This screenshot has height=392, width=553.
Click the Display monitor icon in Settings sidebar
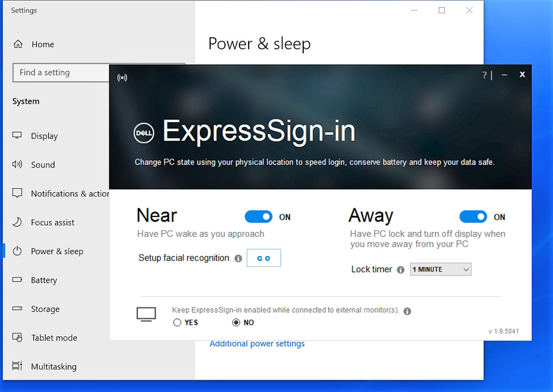[17, 136]
